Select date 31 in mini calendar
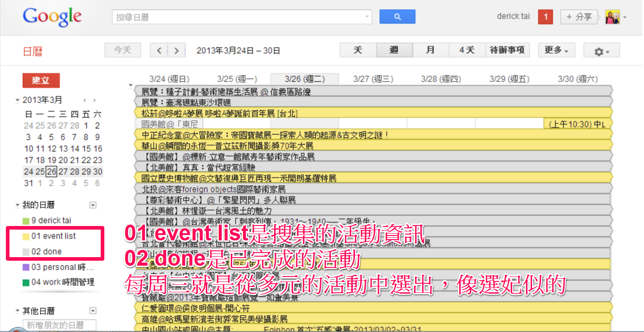Screen dimensions: 644x332 pos(28,183)
